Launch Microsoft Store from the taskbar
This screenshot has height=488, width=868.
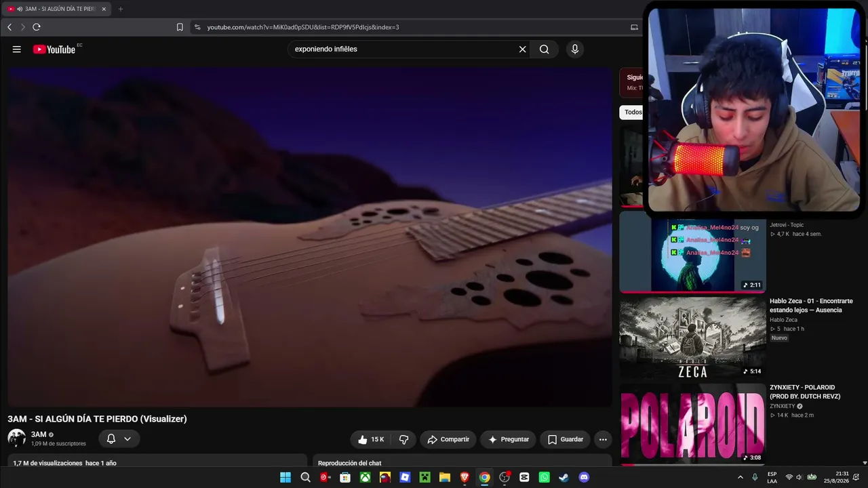pos(345,477)
